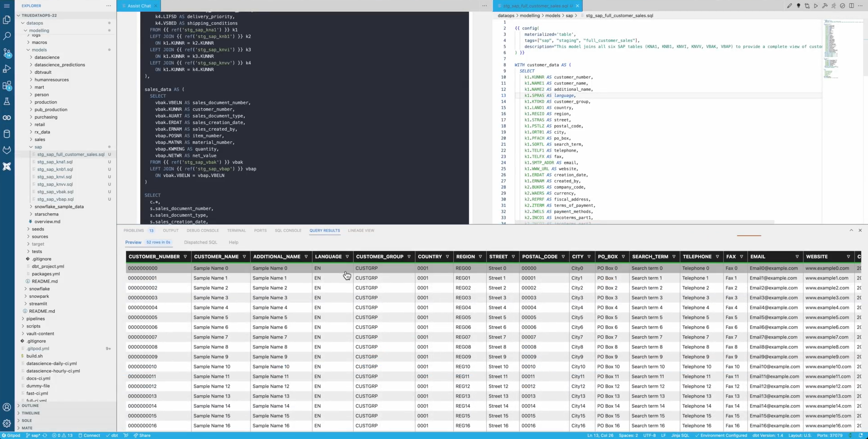Image resolution: width=868 pixels, height=439 pixels.
Task: Open filter for CUSTOMER_NAME column
Action: coord(245,257)
